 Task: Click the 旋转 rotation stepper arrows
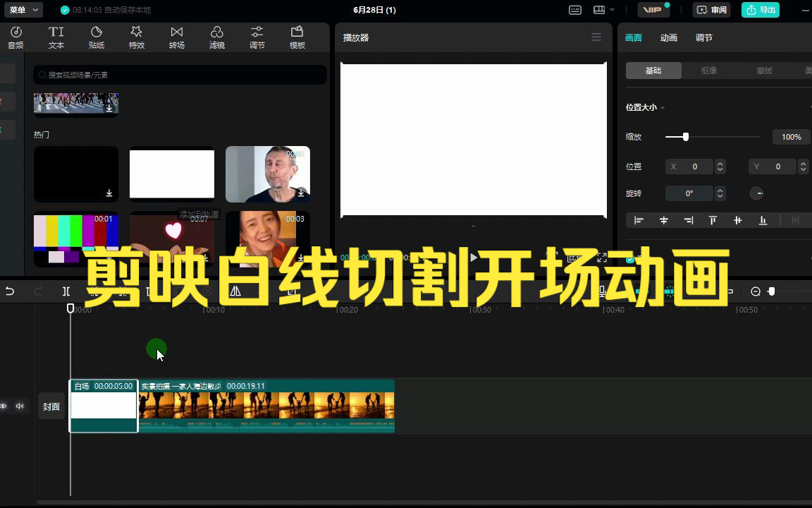point(720,193)
